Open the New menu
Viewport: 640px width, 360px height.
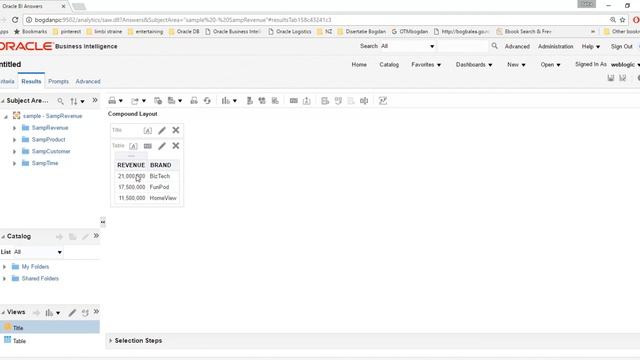click(516, 64)
